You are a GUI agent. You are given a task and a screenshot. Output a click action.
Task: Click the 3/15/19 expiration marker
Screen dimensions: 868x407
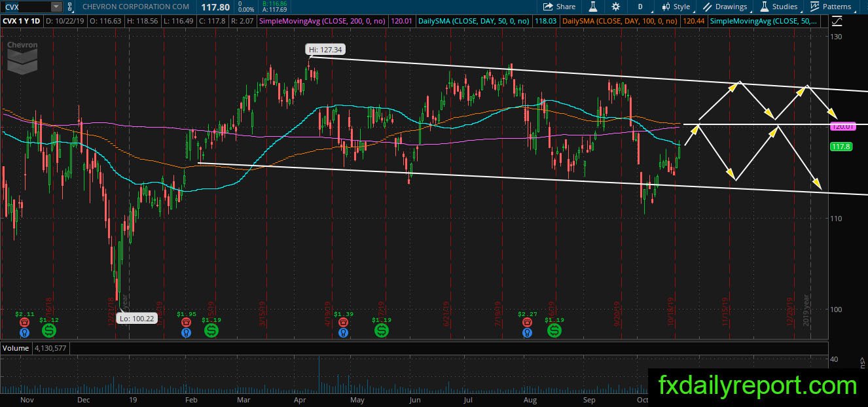point(261,314)
